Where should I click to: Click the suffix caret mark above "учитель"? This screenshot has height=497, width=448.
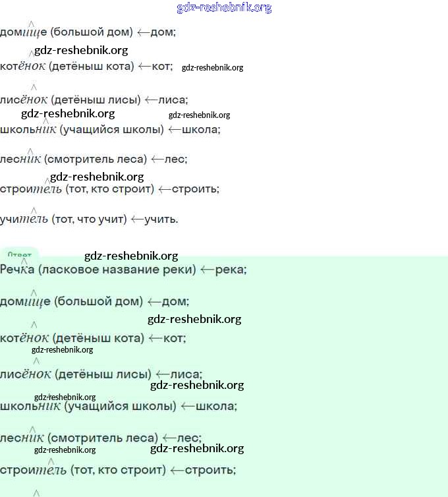[34, 210]
